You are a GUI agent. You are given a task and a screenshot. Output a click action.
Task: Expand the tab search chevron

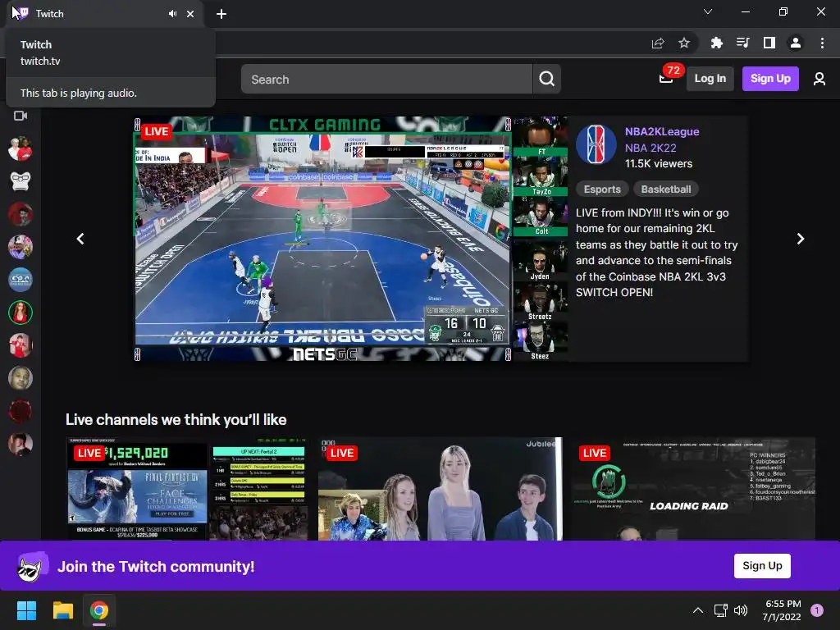pos(708,11)
